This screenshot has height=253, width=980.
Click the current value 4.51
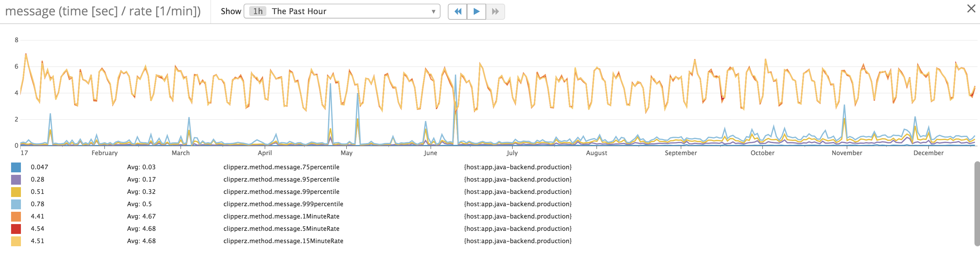tap(38, 241)
